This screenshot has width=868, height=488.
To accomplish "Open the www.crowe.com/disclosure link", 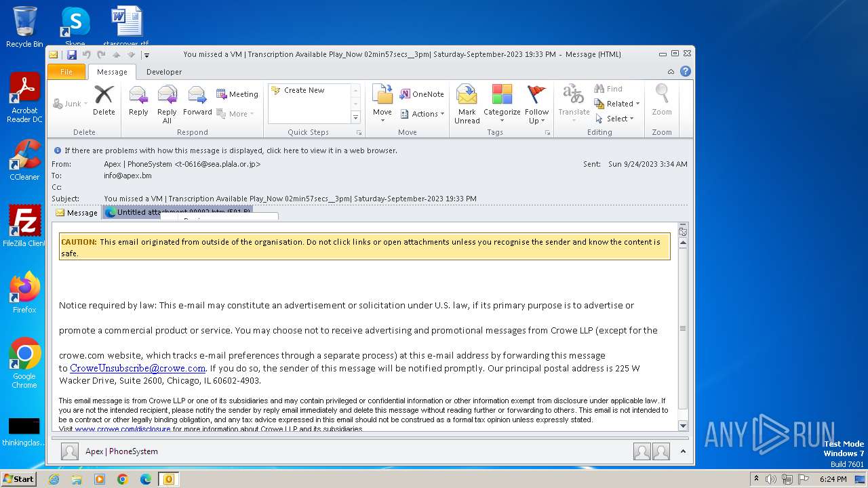I will [123, 429].
